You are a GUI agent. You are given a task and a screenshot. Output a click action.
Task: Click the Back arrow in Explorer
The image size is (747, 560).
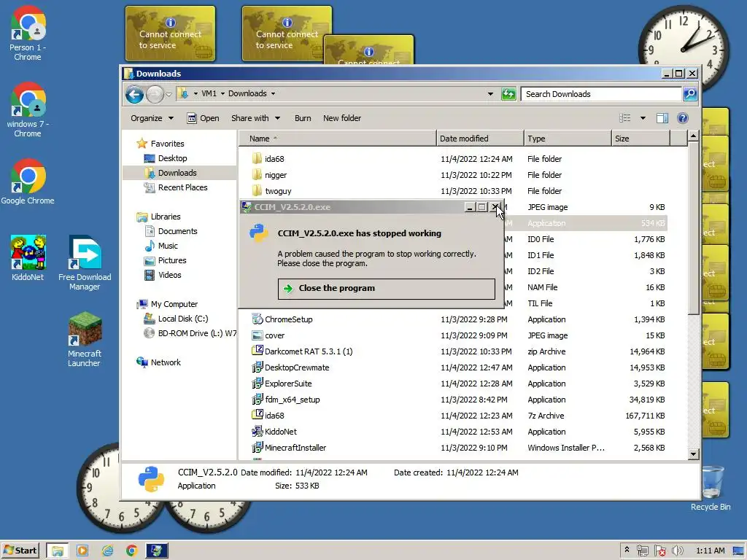click(135, 94)
